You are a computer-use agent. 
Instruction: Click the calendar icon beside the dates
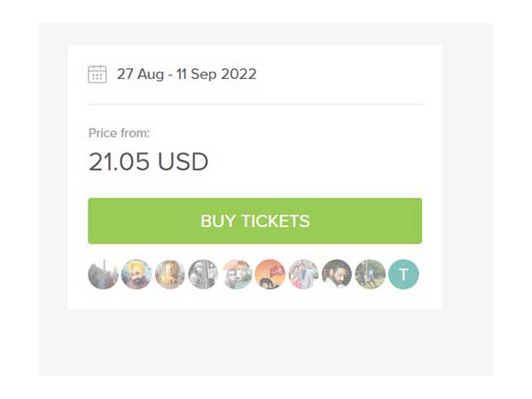tap(98, 74)
